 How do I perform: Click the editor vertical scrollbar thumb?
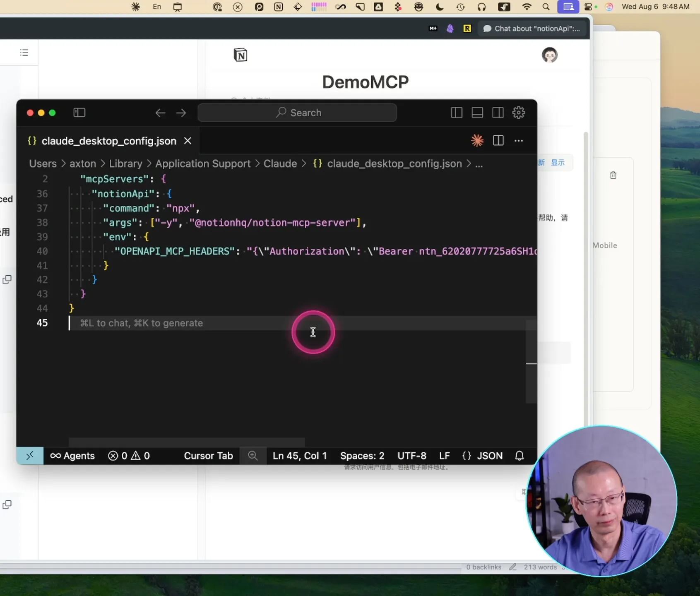531,361
